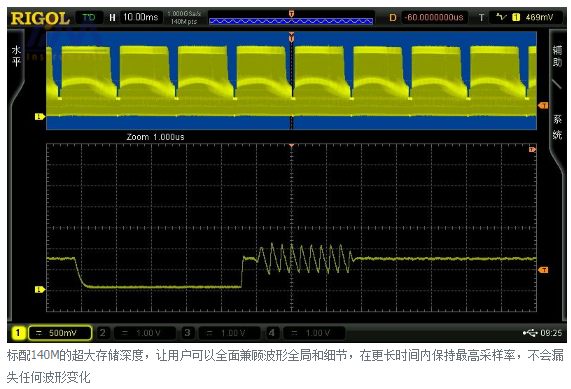The image size is (571, 389).
Task: Enable channel 3 button
Action: pyautogui.click(x=187, y=332)
